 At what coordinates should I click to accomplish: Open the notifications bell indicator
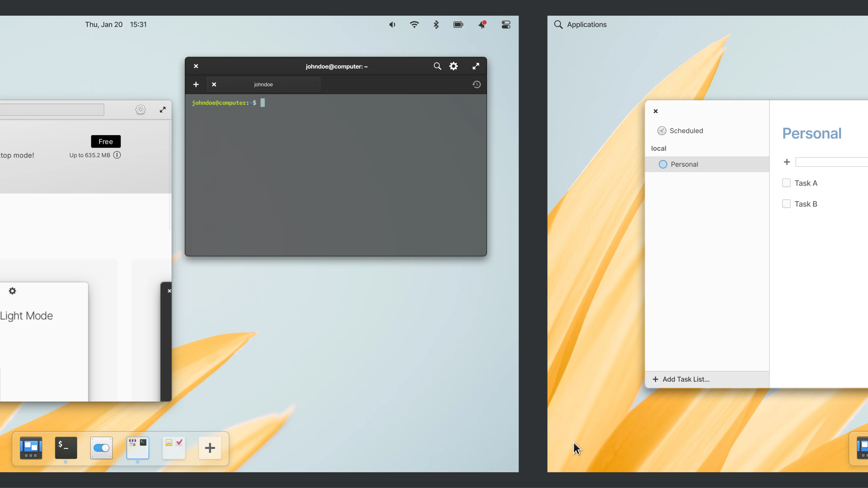pos(482,25)
